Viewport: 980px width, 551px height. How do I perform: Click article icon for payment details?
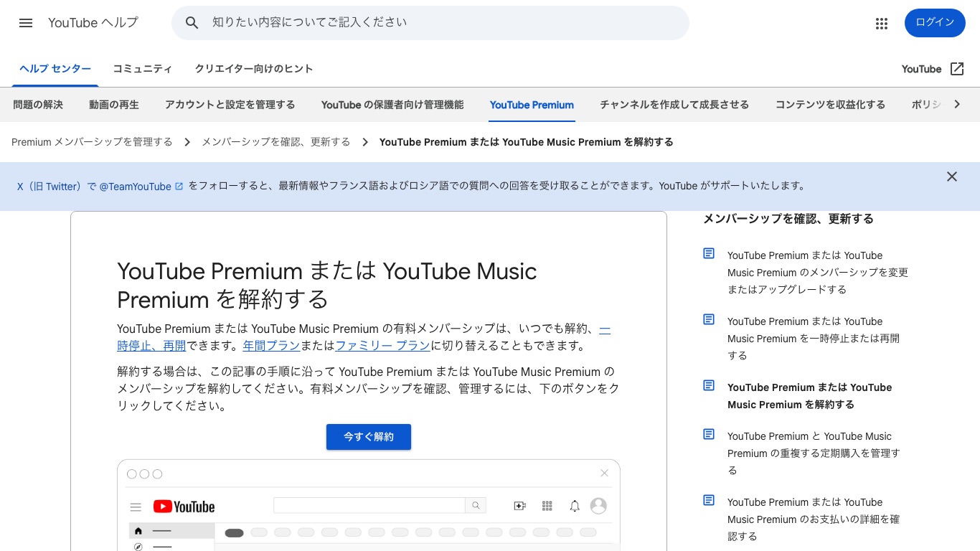click(x=709, y=501)
